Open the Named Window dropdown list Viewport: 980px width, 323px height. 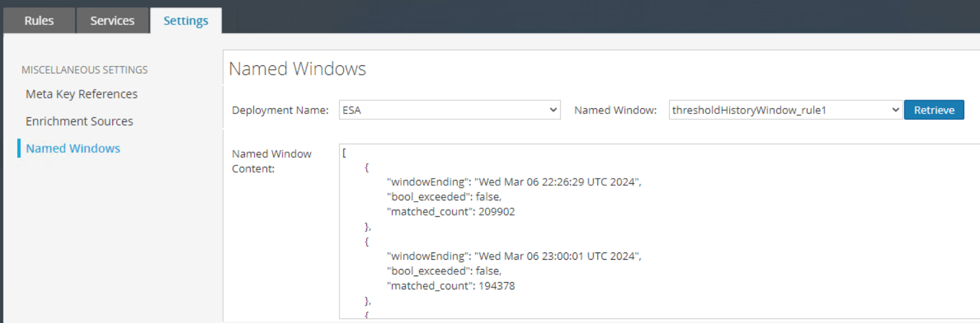point(784,110)
